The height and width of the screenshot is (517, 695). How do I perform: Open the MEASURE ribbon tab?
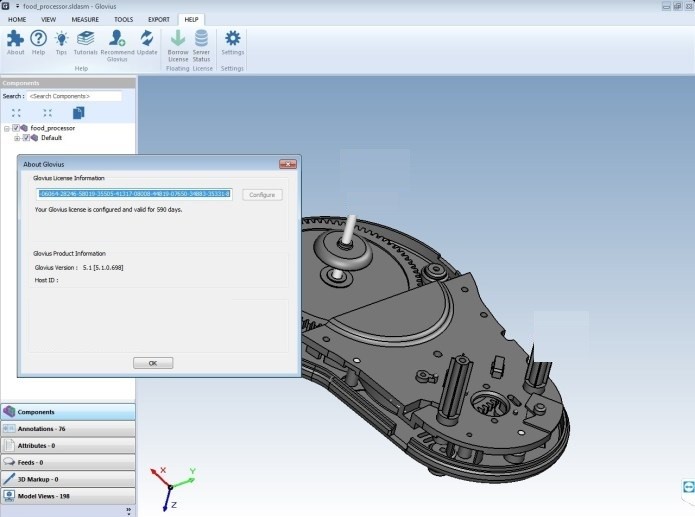coord(85,20)
